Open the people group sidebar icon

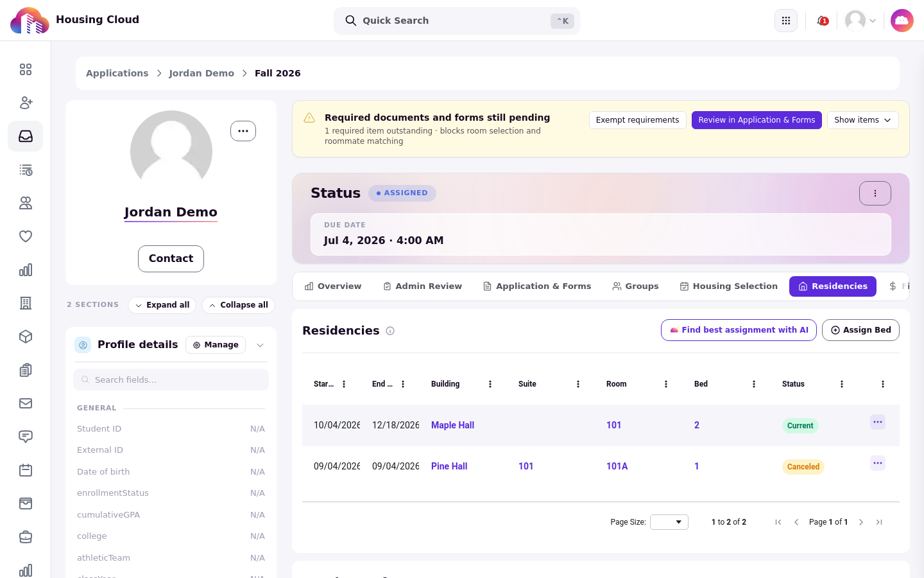tap(26, 203)
